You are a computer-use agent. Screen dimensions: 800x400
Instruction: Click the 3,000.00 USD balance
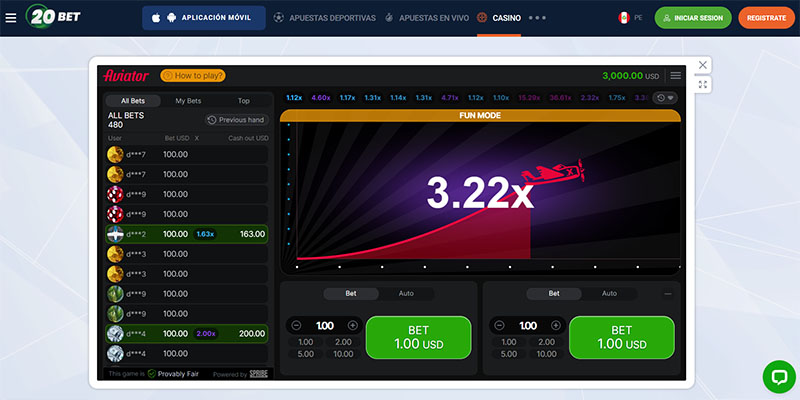pos(631,76)
